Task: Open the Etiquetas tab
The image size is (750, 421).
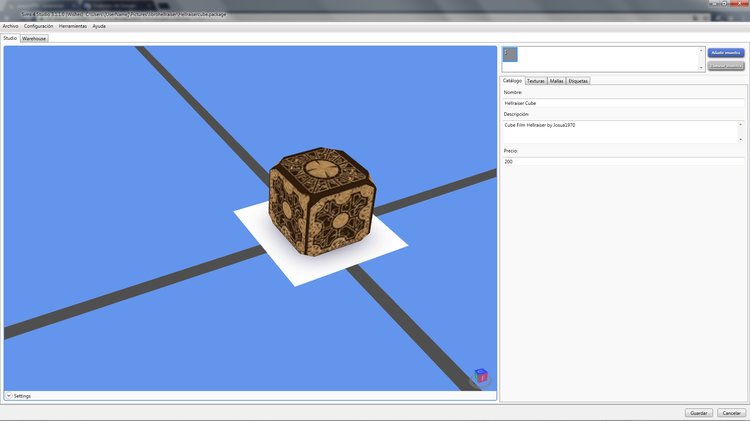Action: click(578, 81)
